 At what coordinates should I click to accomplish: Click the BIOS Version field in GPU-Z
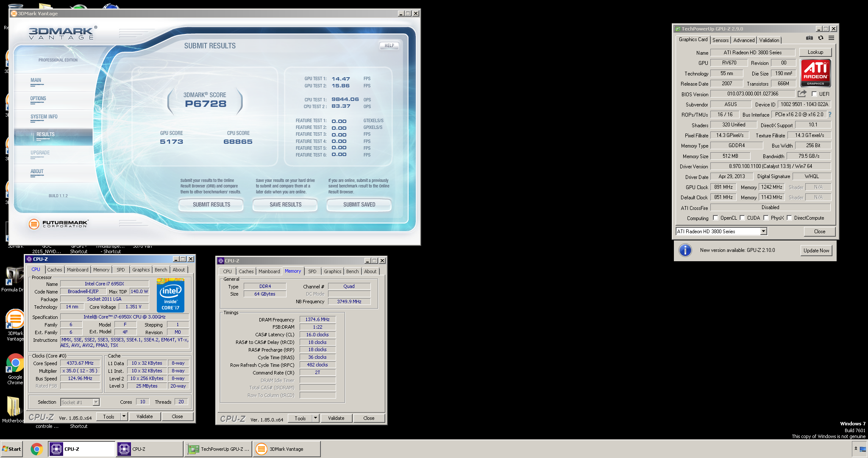753,94
